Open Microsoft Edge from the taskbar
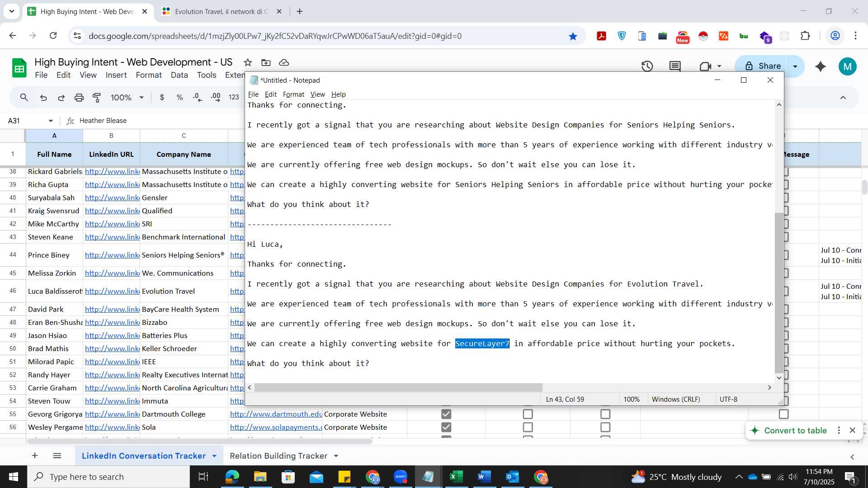Viewport: 868px width, 488px height. (x=232, y=477)
